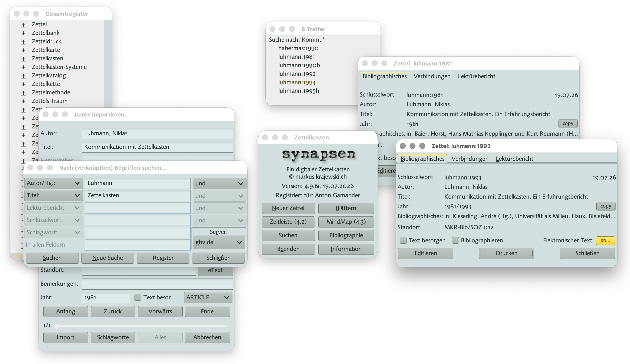
Task: Open the Autor/Hg. field dropdown
Action: (x=53, y=183)
